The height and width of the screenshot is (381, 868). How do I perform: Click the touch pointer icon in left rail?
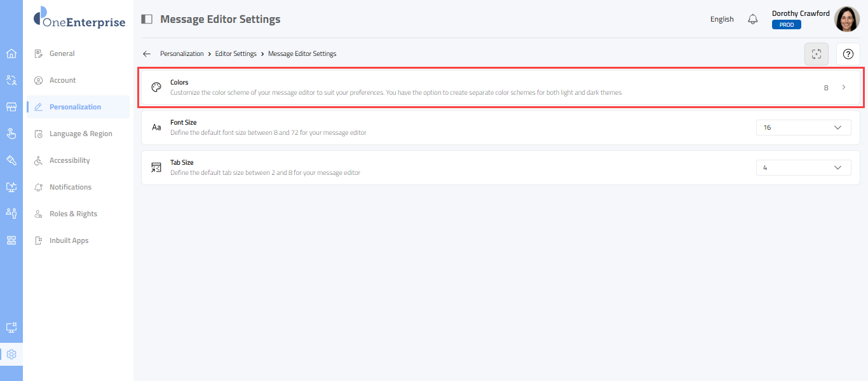click(x=11, y=134)
